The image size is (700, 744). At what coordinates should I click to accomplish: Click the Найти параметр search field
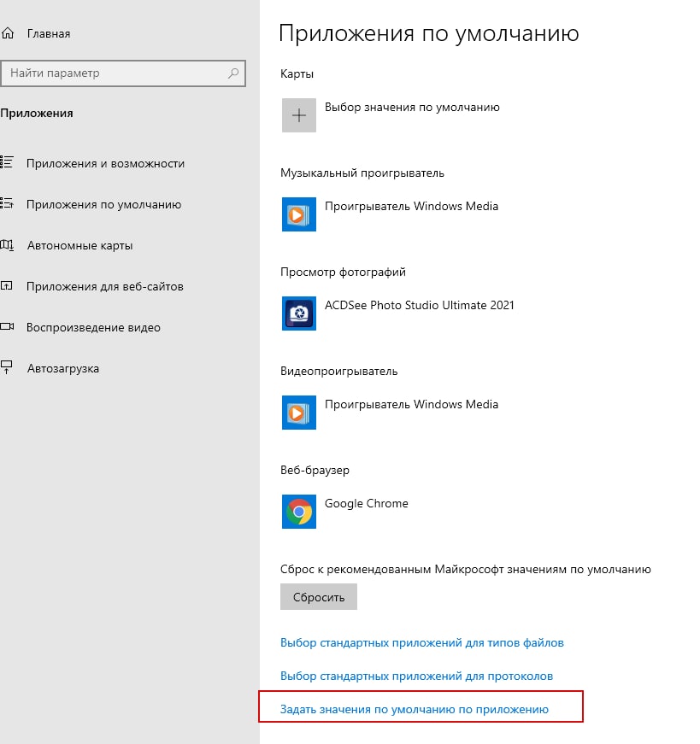click(123, 73)
